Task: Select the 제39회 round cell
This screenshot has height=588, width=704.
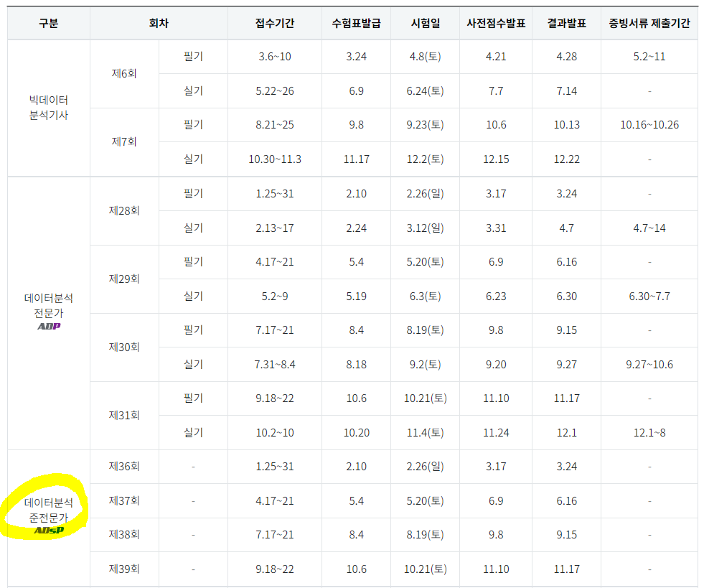Action: coord(124,569)
